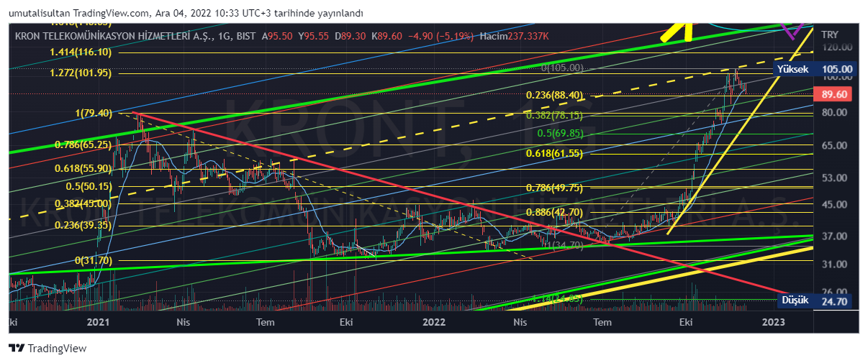Click 53.00 on the price axis
This screenshot has width=868, height=363.
pos(835,178)
